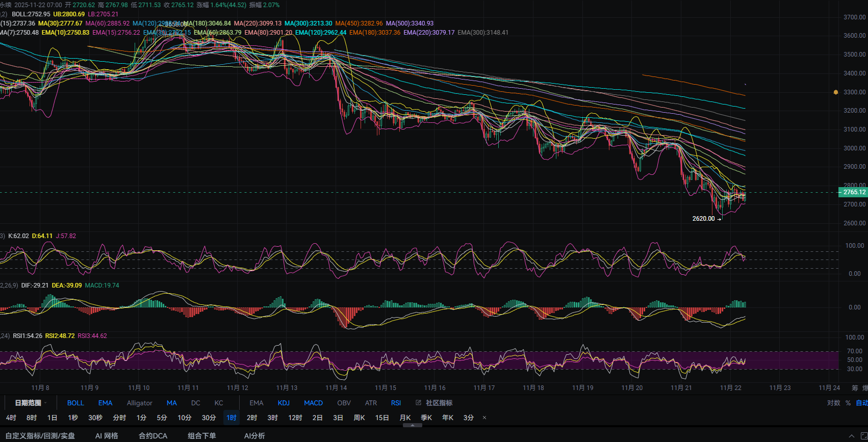Screen dimensions: 868x442
Task: Switch to the 周K weekly timeframe
Action: [x=359, y=418]
